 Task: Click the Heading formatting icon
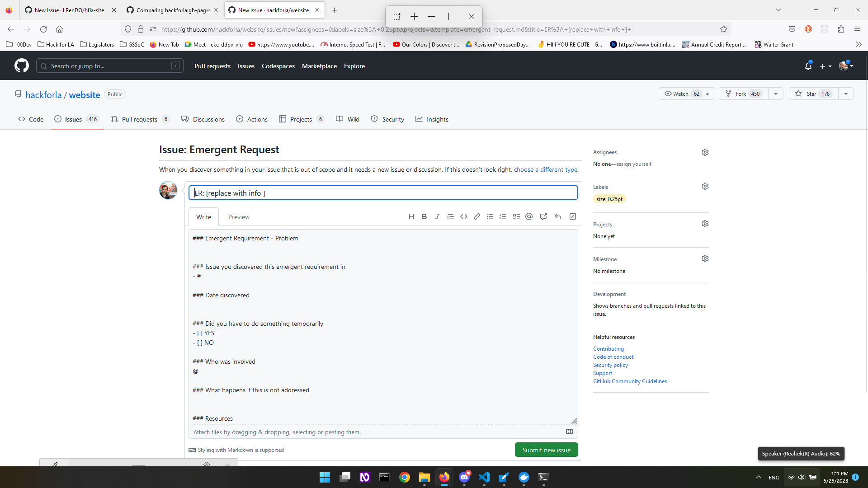coord(411,216)
